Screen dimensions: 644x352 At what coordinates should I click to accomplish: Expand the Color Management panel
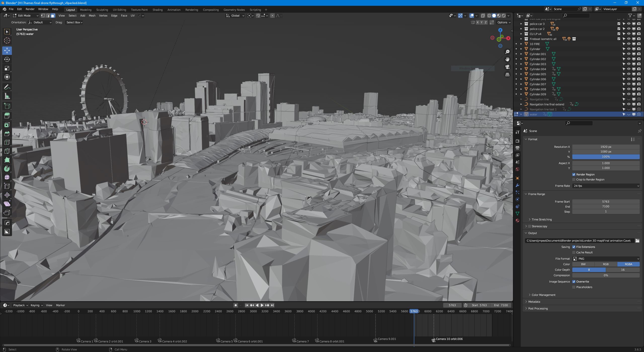pos(543,295)
